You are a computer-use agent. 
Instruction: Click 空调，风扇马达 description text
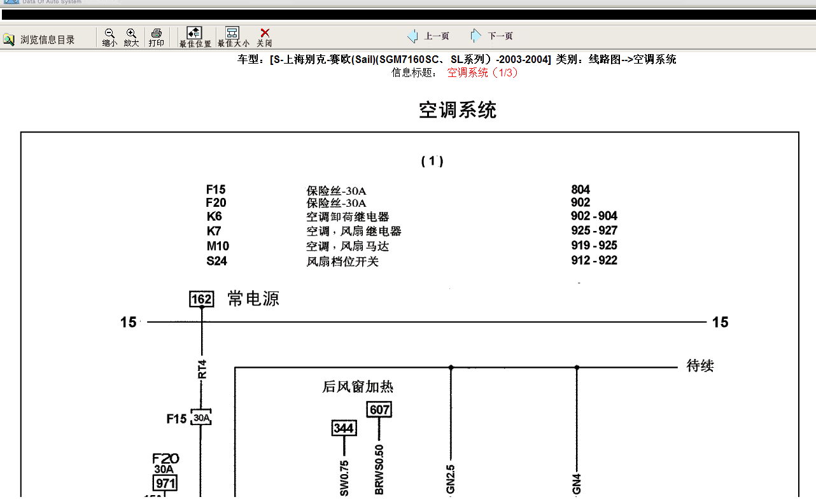point(348,246)
